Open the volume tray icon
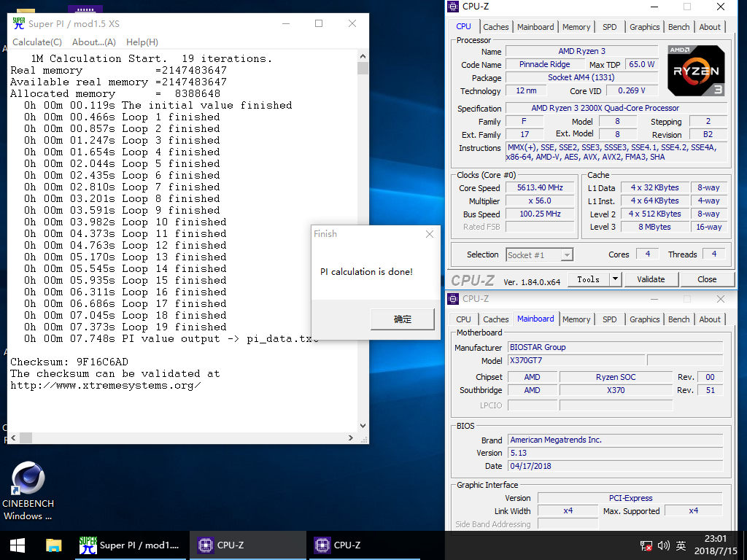Viewport: 747px width, 560px height. click(664, 545)
